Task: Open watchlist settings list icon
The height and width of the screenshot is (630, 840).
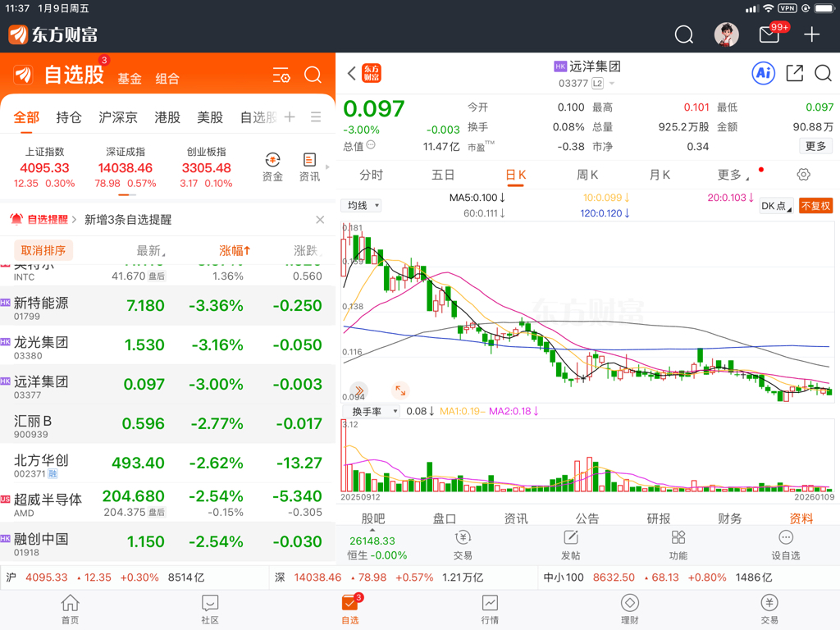Action: tap(281, 75)
